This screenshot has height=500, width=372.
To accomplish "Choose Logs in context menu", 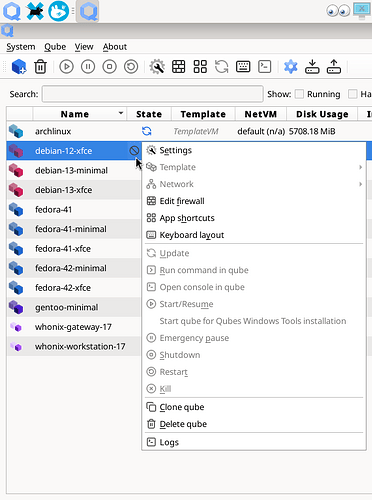I will tap(254, 442).
